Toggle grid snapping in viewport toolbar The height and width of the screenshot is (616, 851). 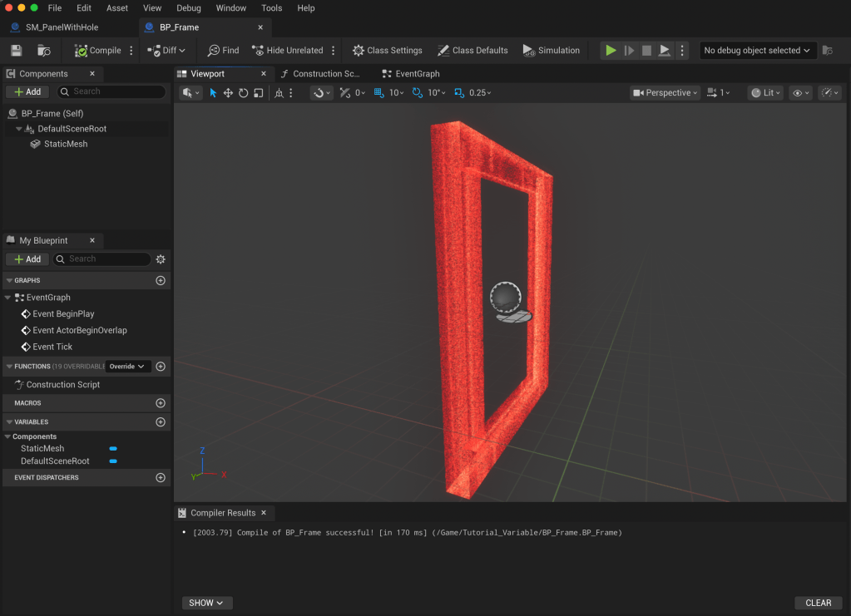[x=378, y=93]
